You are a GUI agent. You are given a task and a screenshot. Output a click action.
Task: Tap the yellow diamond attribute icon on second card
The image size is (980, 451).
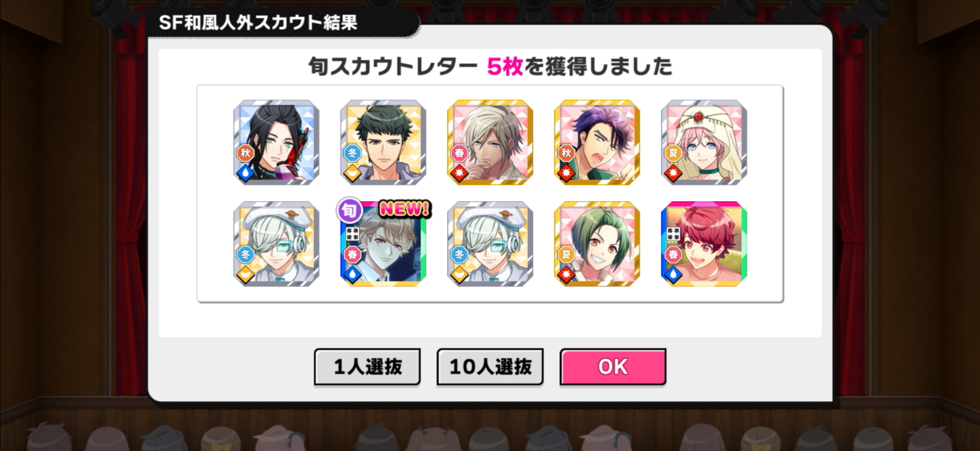coord(352,174)
